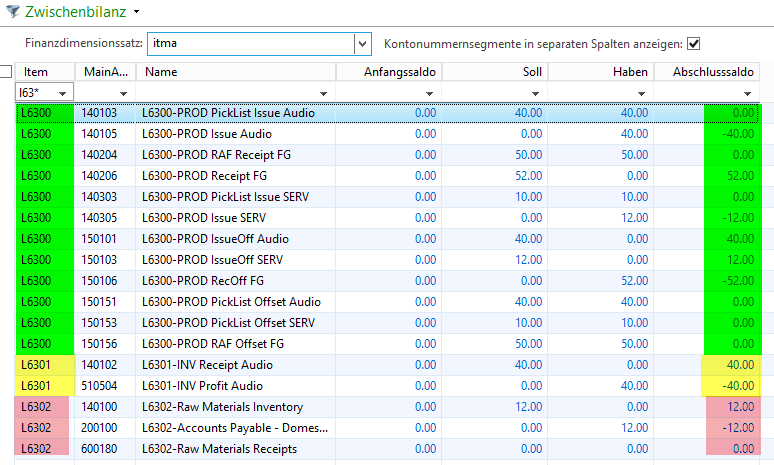This screenshot has width=774, height=465.
Task: Open the Anfangssaldo column filter arrow
Action: [429, 93]
